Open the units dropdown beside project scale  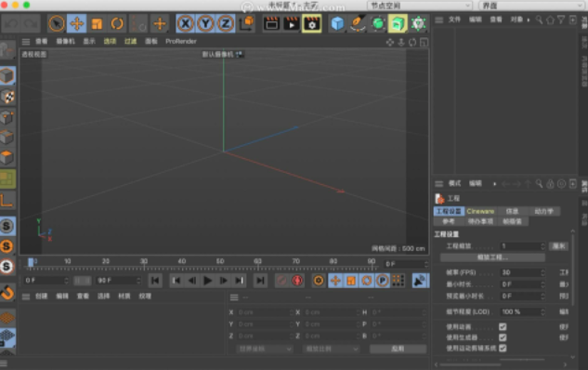(559, 246)
